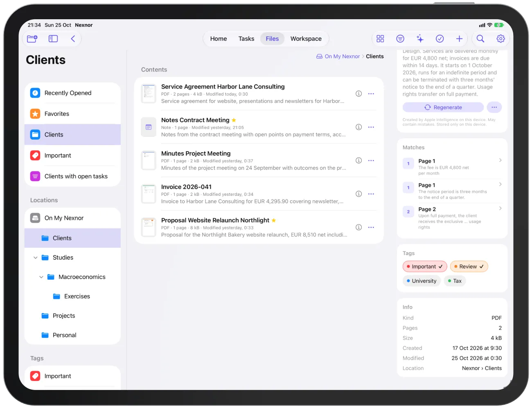Select the Projects folder

pos(73,316)
